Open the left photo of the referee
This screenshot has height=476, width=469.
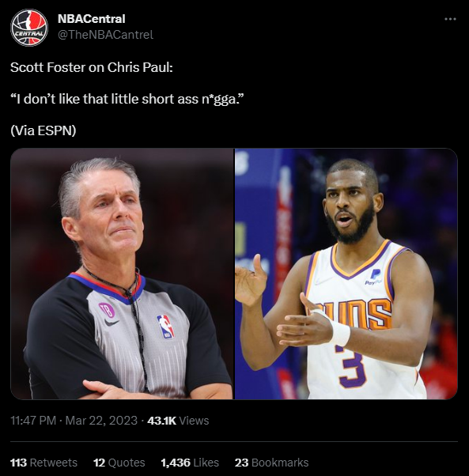pyautogui.click(x=122, y=274)
